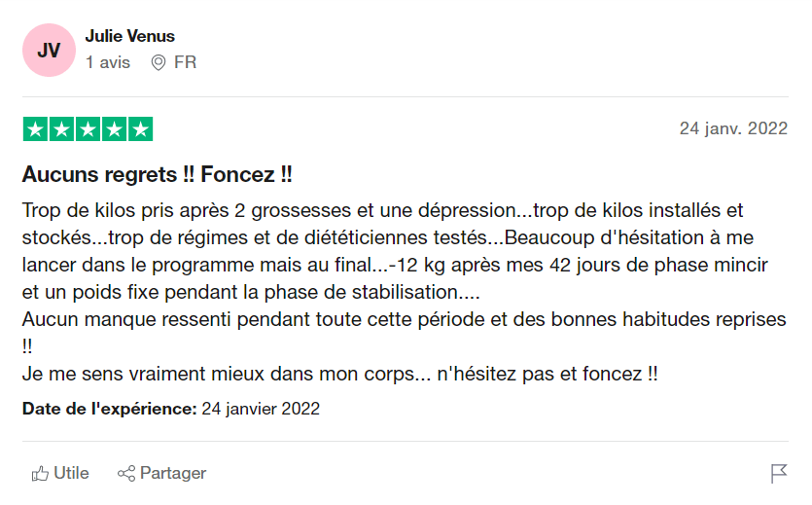812x505 pixels.
Task: Open review titled "Aucuns regrets !! Foncez !!"
Action: point(158,176)
